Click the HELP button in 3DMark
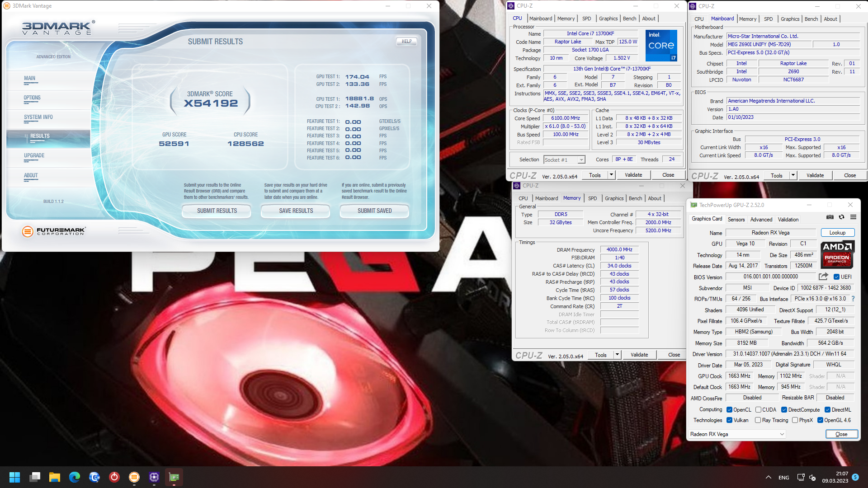 407,41
